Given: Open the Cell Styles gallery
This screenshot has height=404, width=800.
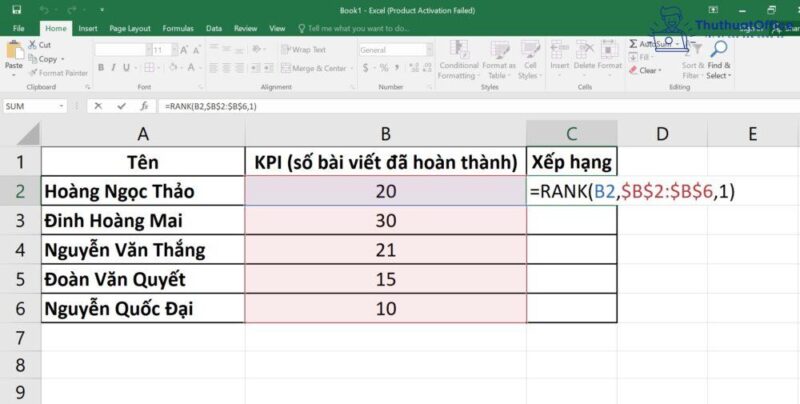Looking at the screenshot, I should tap(530, 60).
